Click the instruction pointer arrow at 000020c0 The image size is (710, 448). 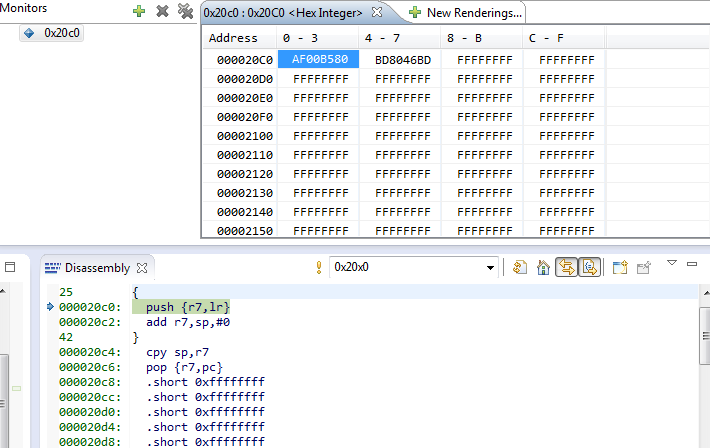(50, 307)
